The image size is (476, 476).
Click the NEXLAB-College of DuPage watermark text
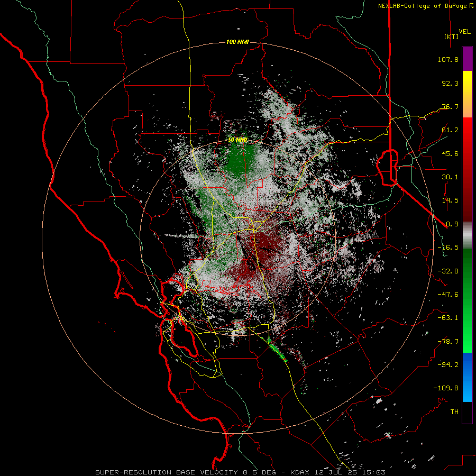(425, 6)
